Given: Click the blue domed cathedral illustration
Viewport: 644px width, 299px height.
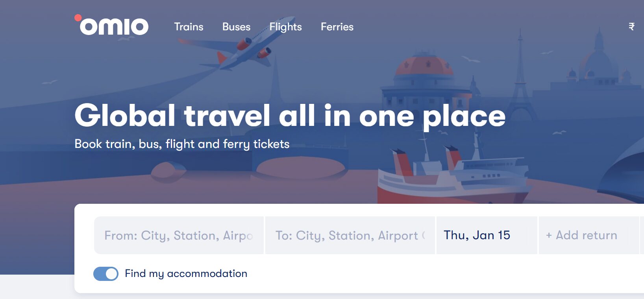Looking at the screenshot, I should [598, 59].
